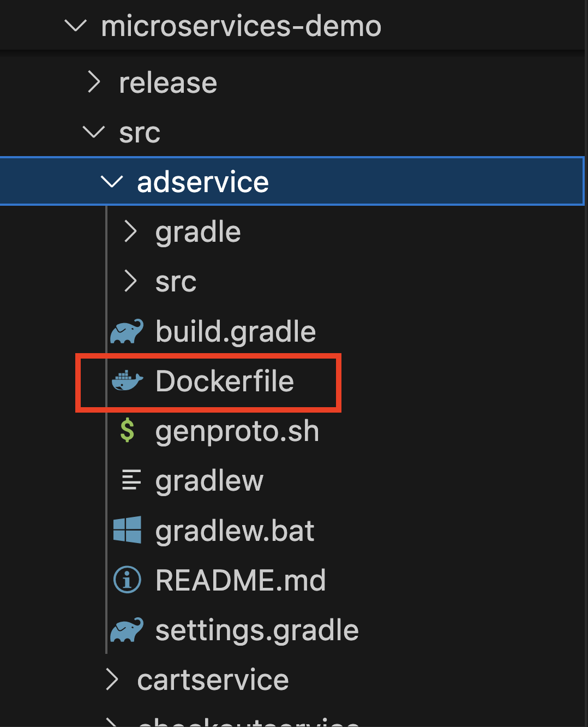Open the Dockerfile file
Viewport: 588px width, 727px height.
(x=224, y=381)
